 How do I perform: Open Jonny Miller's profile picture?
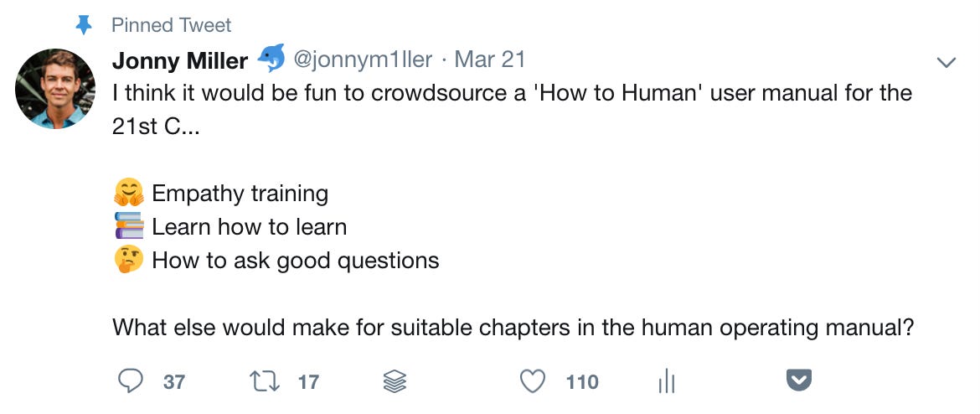[55, 89]
